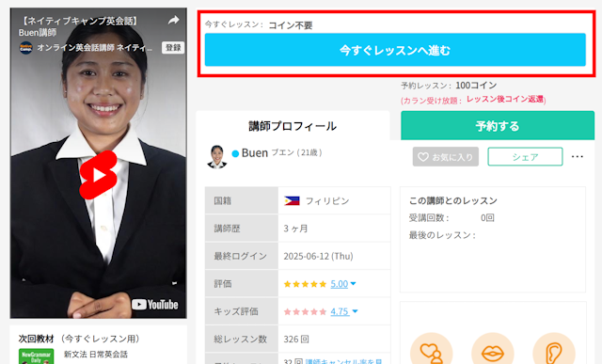Expand the 4.75 kids rating dropdown arrow

click(x=355, y=311)
